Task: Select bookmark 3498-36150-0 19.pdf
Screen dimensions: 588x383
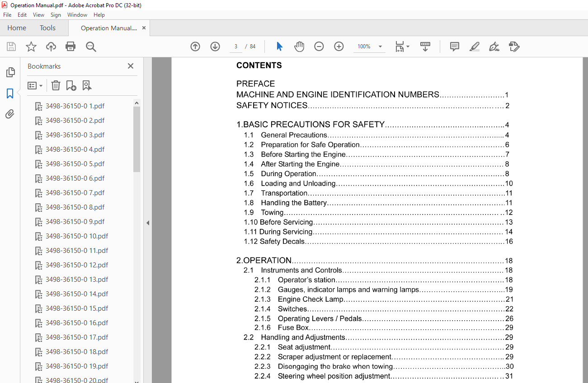Action: (77, 366)
